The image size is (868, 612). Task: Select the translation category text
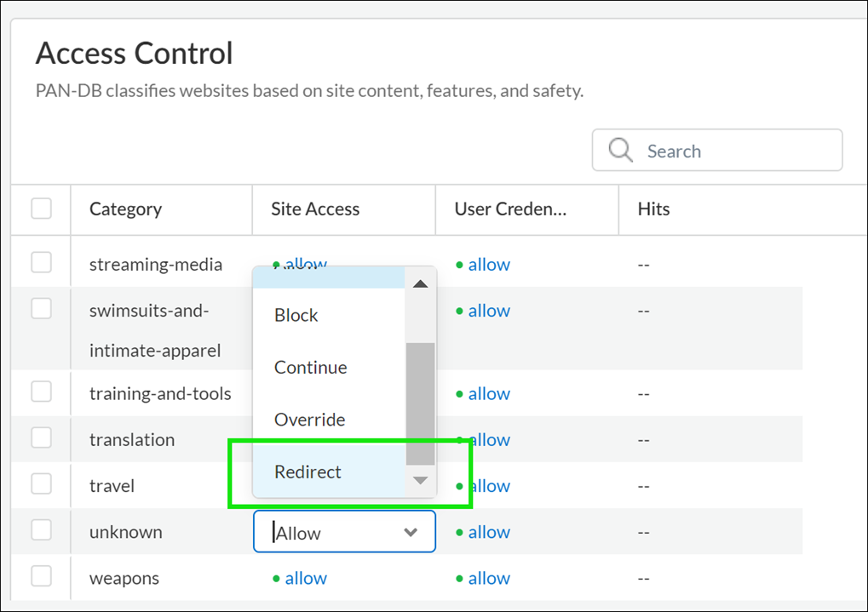(132, 440)
